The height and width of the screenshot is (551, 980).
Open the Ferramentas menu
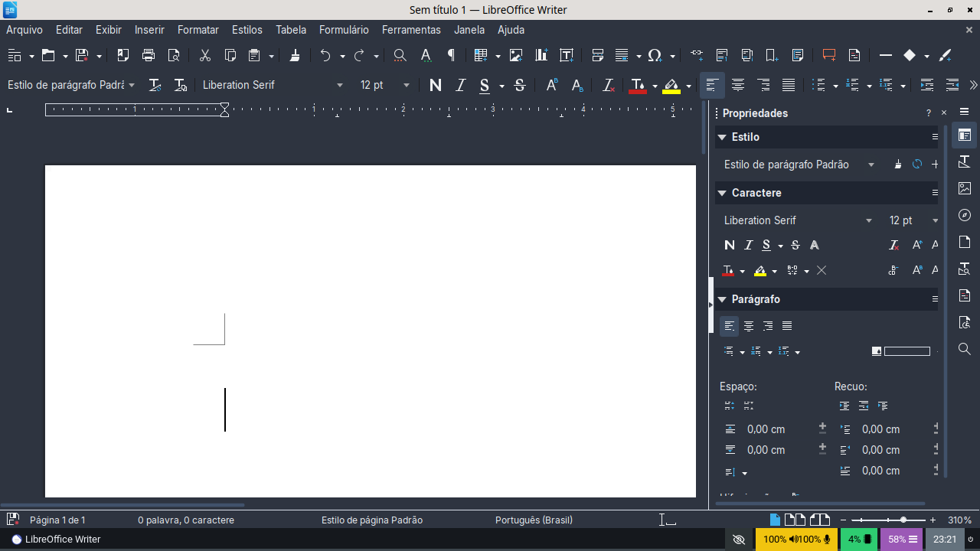tap(411, 30)
